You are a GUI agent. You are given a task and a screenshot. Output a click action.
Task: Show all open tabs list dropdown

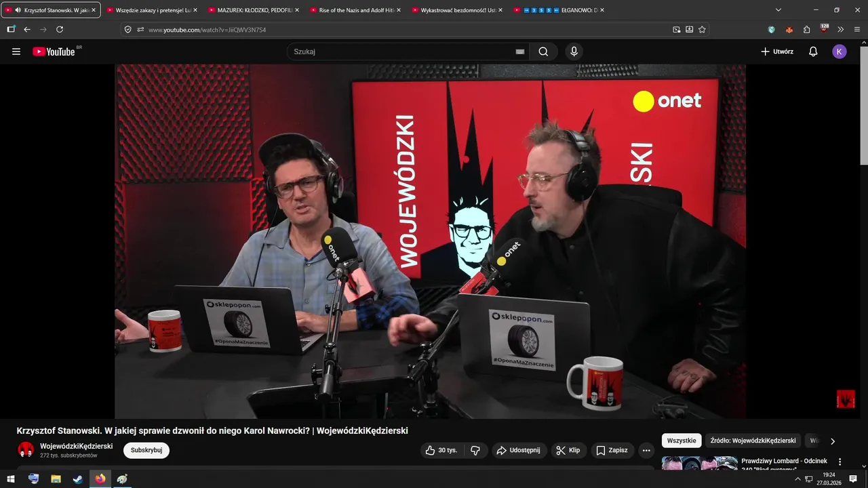coord(778,10)
